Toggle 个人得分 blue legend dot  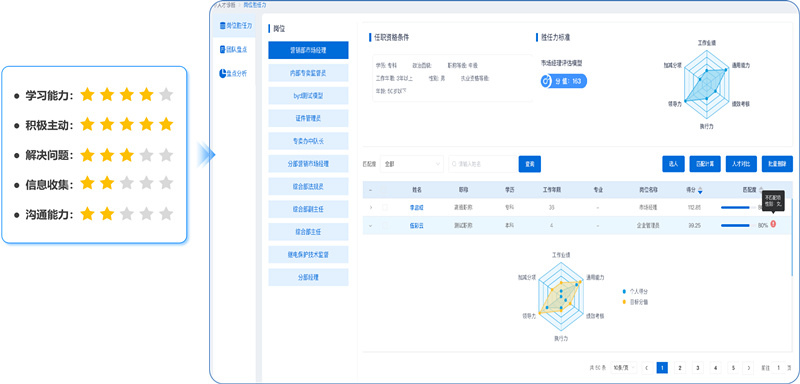(x=624, y=291)
